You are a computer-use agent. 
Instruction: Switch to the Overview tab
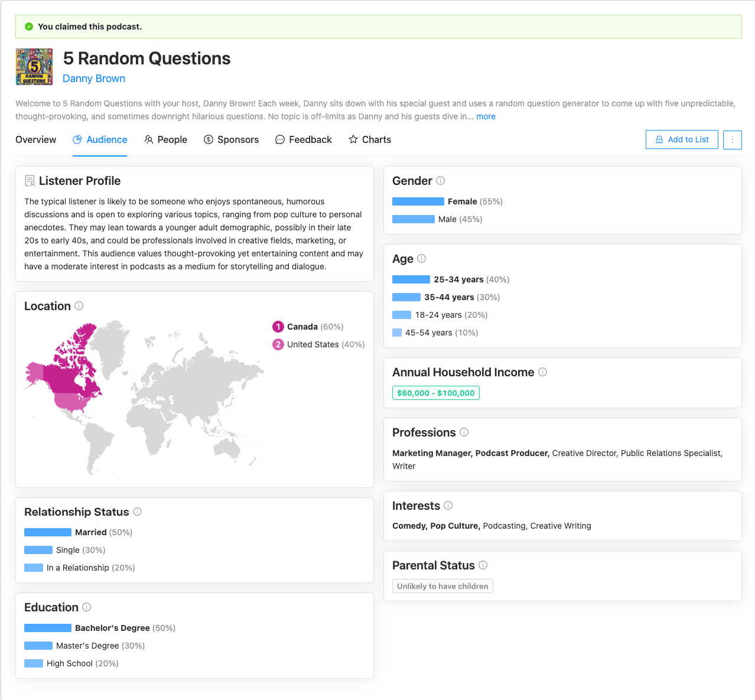(x=36, y=139)
